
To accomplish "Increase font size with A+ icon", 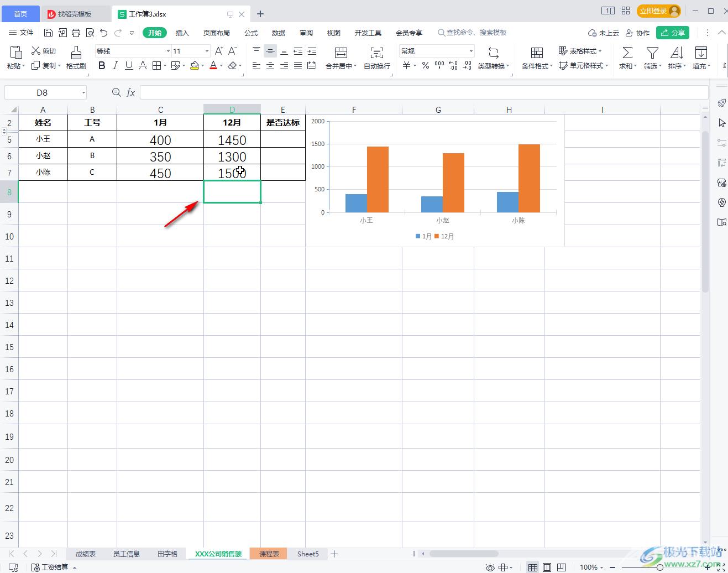I will 219,51.
